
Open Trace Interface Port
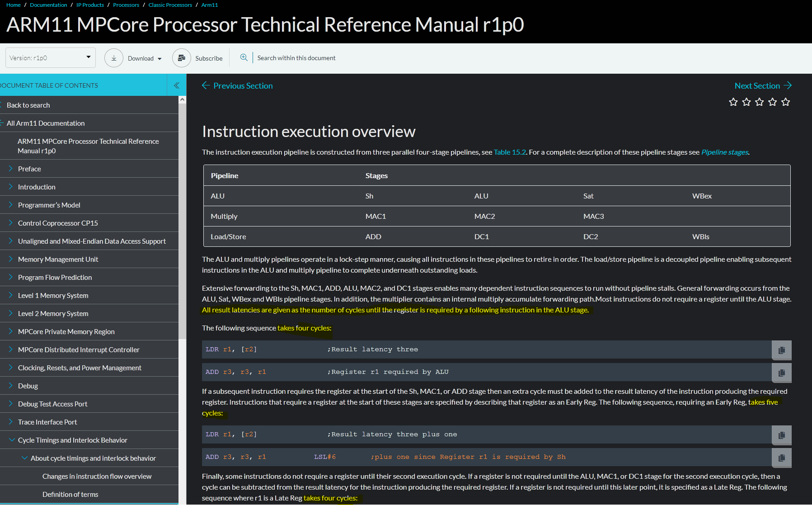47,422
